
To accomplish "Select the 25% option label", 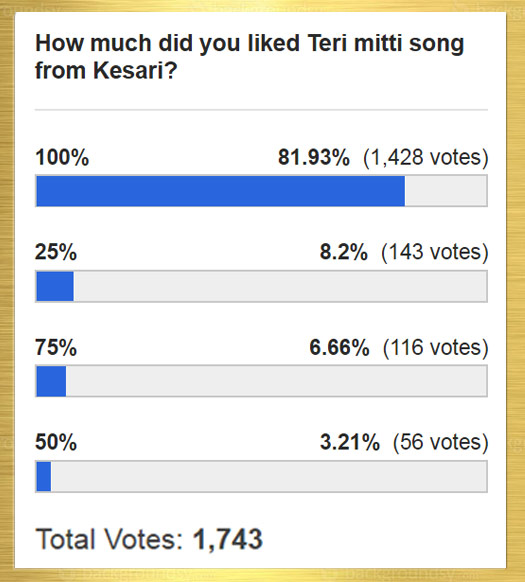I will 56,252.
